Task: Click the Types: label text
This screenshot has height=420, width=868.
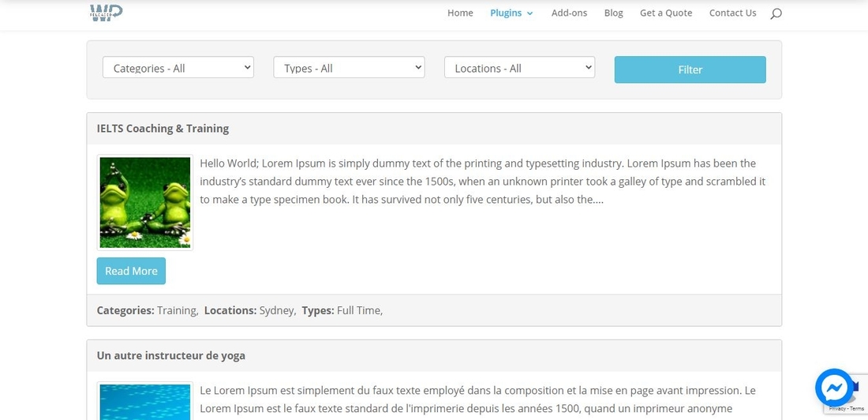Action: (x=318, y=310)
